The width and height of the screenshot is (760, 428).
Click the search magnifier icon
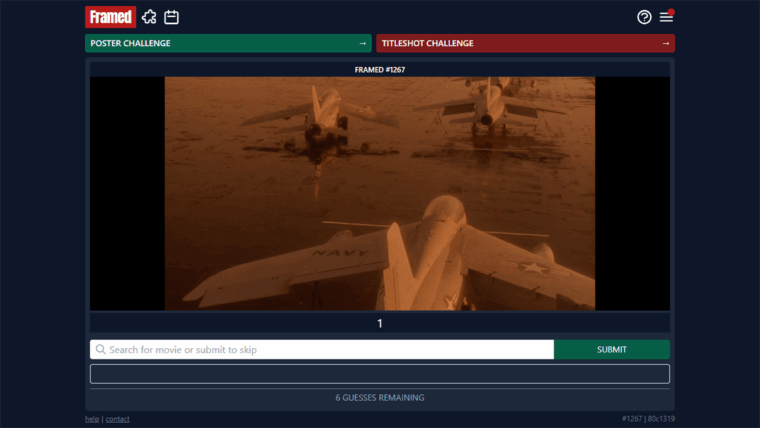pos(100,349)
